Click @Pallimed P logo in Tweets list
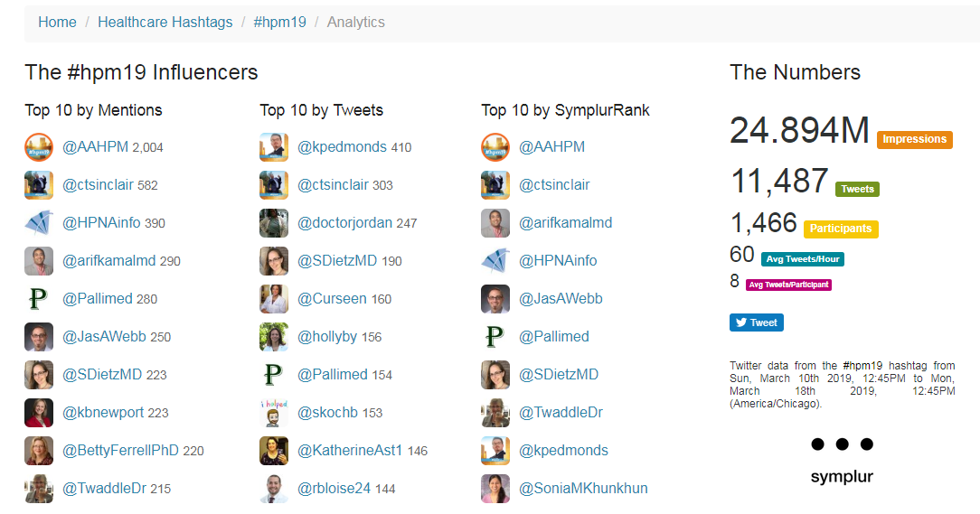980x514 pixels. click(x=274, y=375)
